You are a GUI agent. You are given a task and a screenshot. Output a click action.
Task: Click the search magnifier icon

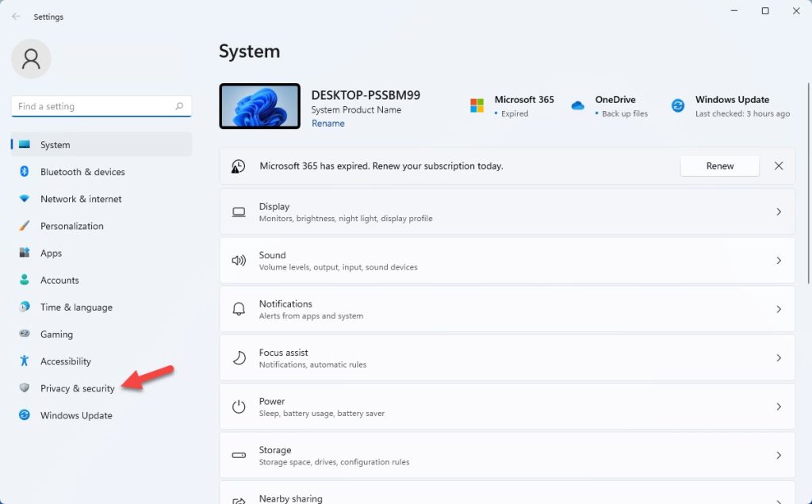[179, 106]
